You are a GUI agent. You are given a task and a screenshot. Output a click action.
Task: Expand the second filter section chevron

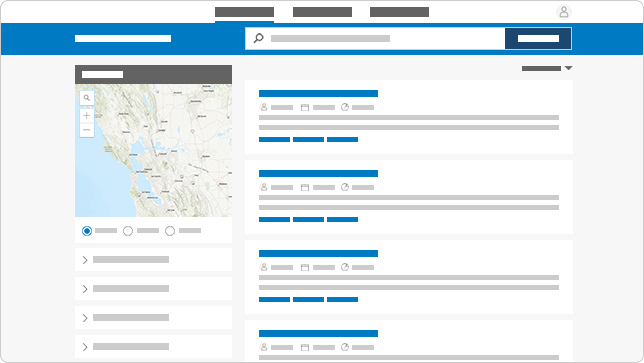coord(85,289)
